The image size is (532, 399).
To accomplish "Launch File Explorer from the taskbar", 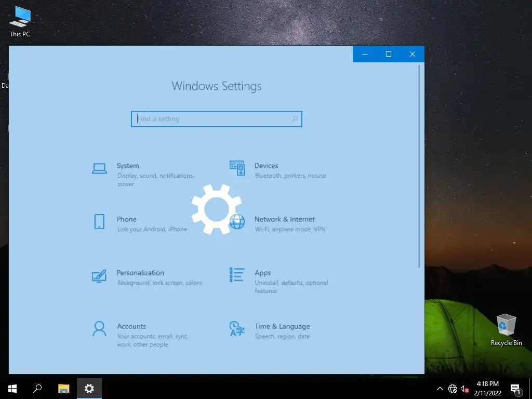I will [63, 389].
